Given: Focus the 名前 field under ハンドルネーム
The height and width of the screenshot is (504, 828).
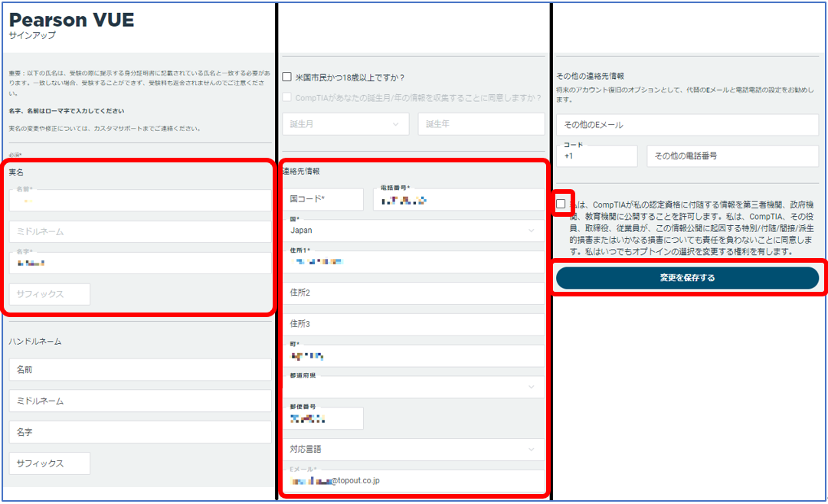Looking at the screenshot, I should coord(140,369).
